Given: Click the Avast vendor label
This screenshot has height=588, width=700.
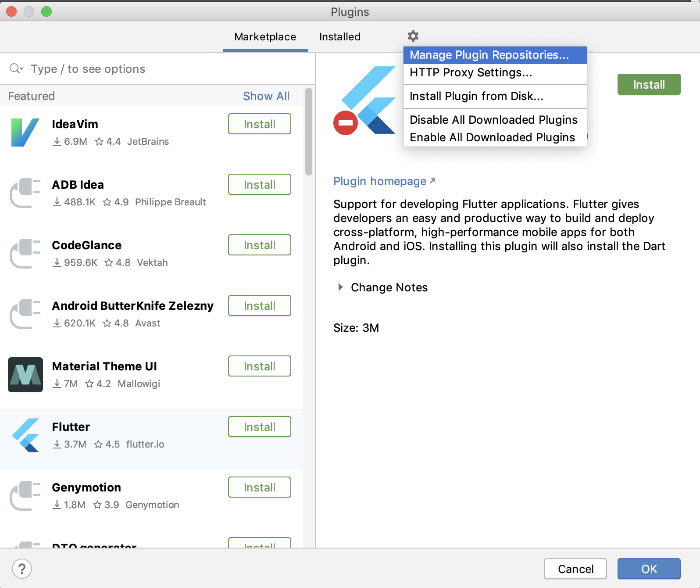Looking at the screenshot, I should pos(148,323).
